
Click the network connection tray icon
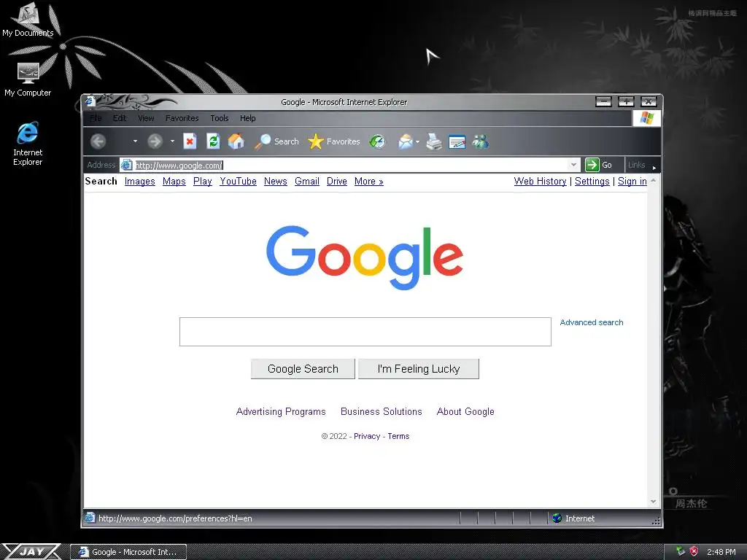681,551
